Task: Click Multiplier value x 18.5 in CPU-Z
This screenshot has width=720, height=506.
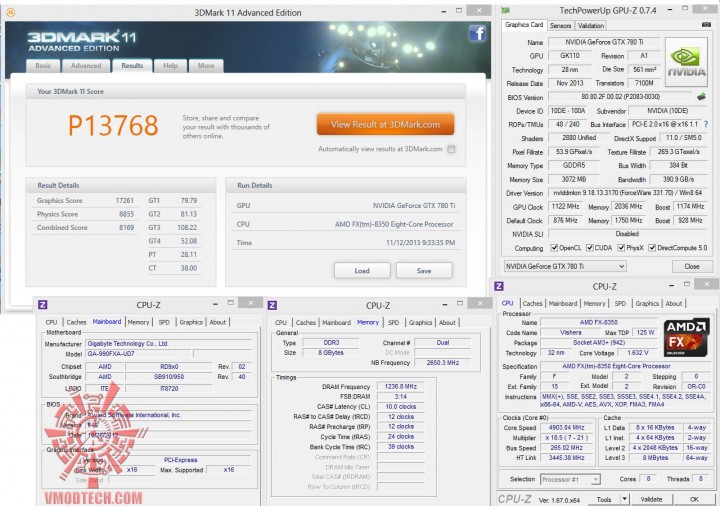Action: (x=566, y=438)
